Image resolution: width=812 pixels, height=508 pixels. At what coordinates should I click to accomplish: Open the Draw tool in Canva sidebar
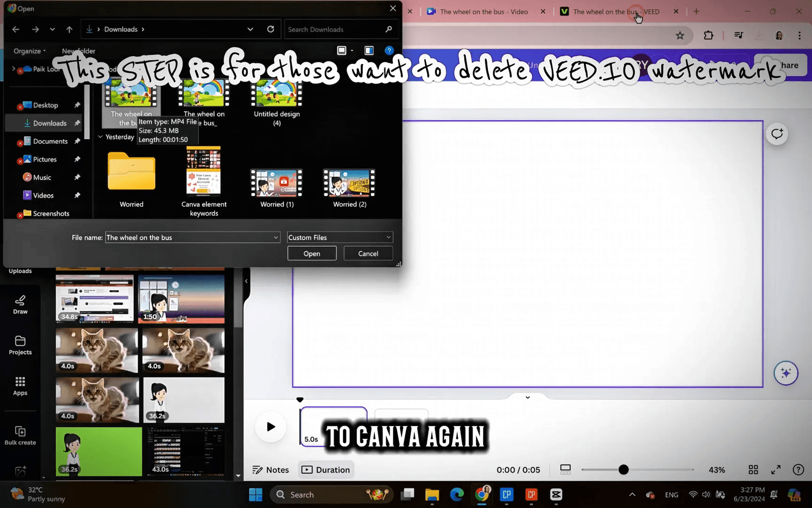pyautogui.click(x=20, y=305)
